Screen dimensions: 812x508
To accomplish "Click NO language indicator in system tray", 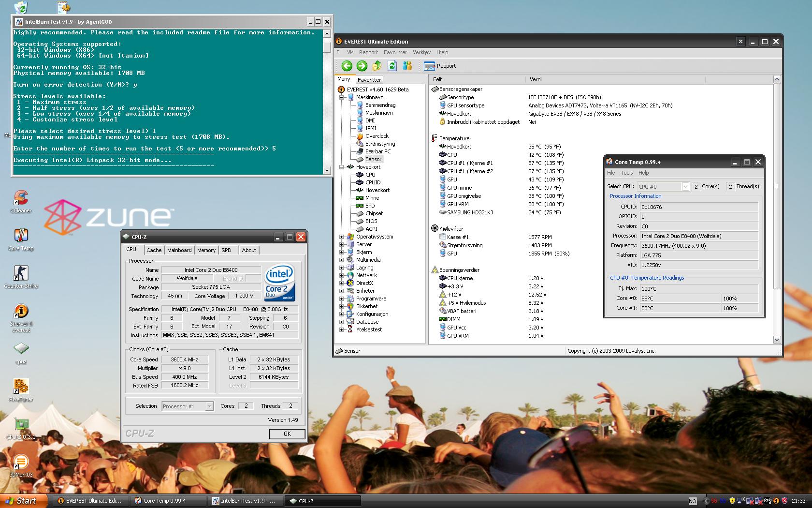I will tap(693, 501).
